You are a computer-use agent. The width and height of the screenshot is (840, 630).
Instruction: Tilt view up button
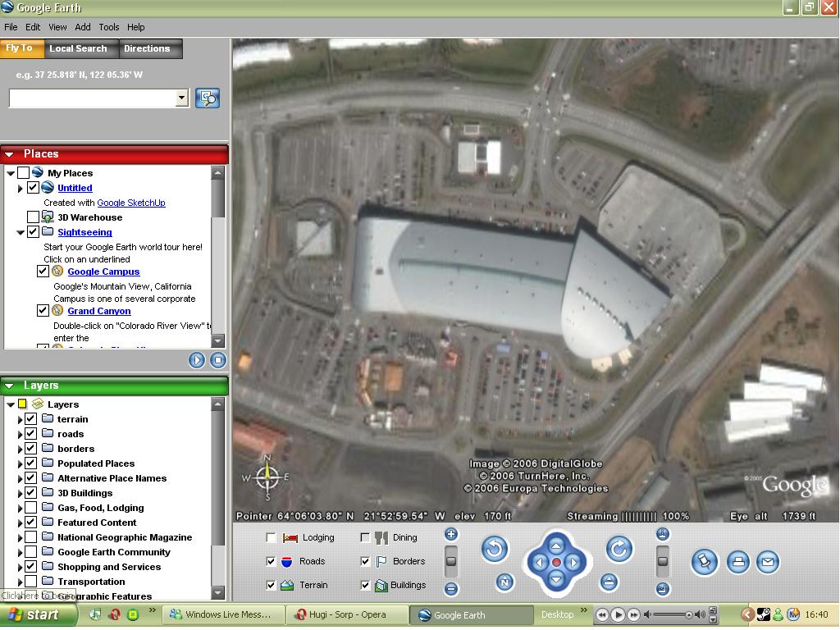point(663,534)
